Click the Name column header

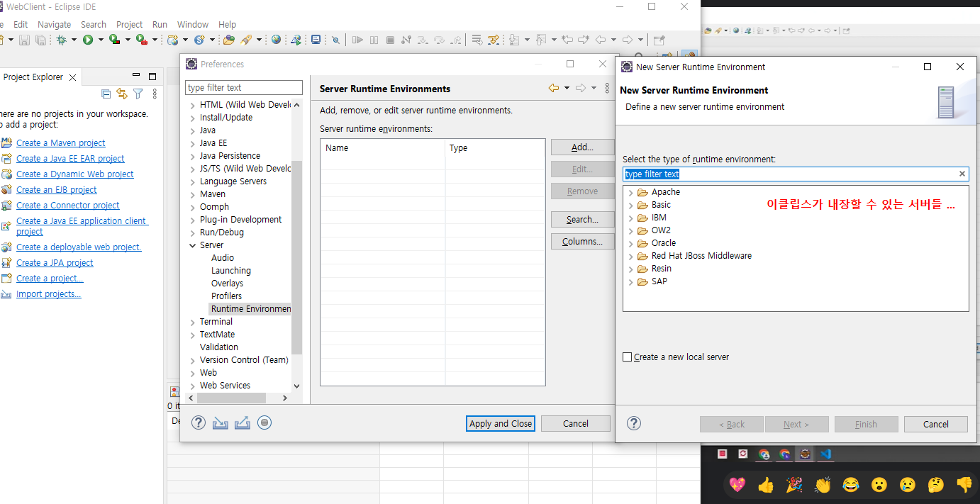(x=383, y=148)
